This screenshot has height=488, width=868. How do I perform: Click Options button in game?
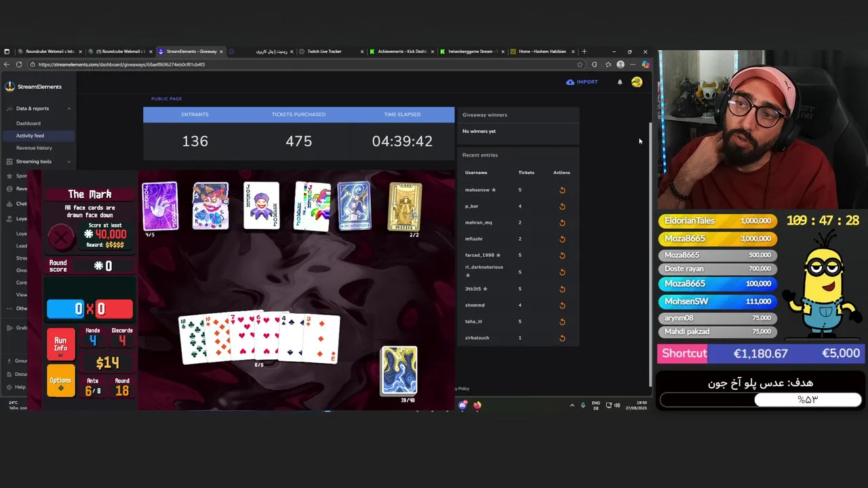tap(60, 382)
